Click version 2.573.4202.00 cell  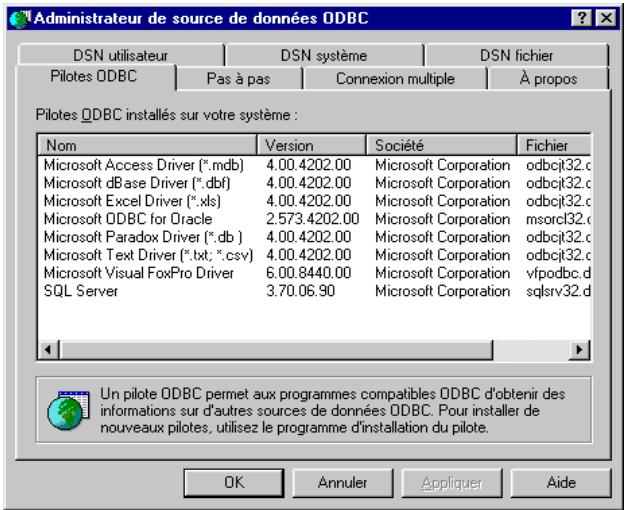[313, 219]
